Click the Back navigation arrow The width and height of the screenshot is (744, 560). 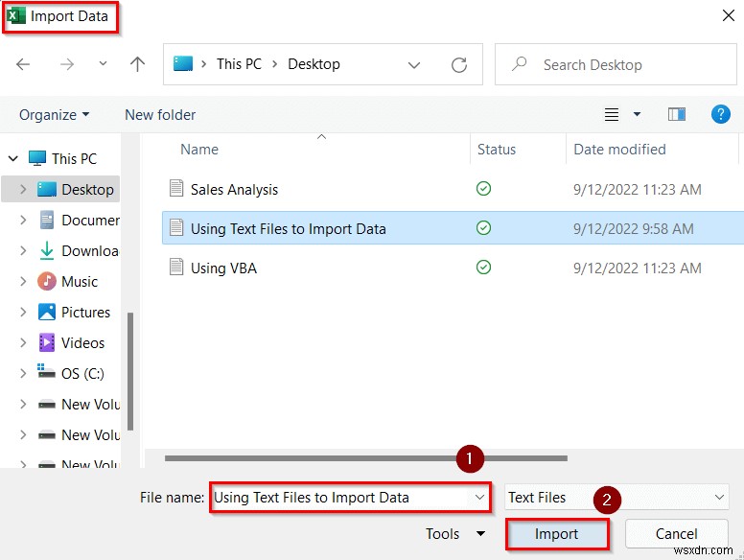(x=23, y=64)
